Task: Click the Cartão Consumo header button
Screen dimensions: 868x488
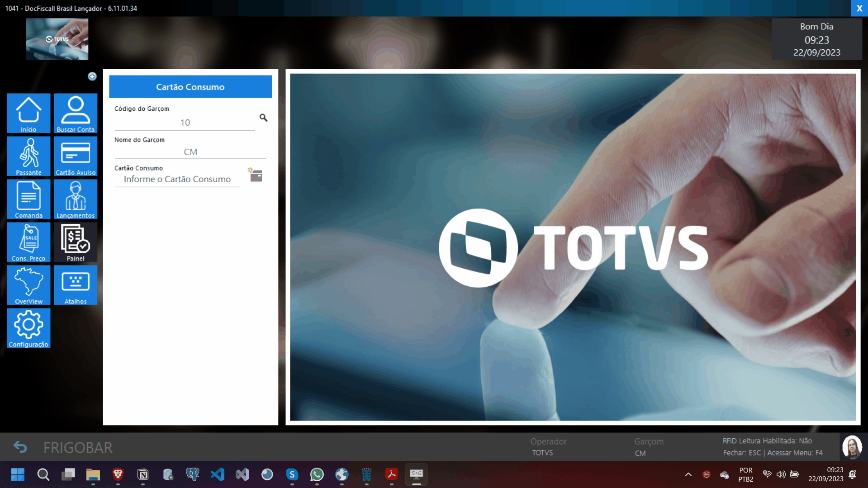Action: [x=190, y=87]
